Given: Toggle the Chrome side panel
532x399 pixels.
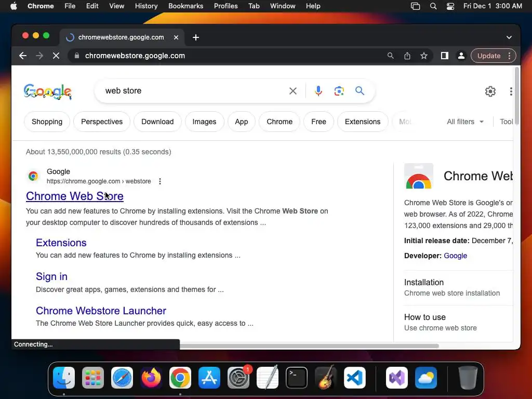Looking at the screenshot, I should tap(445, 56).
